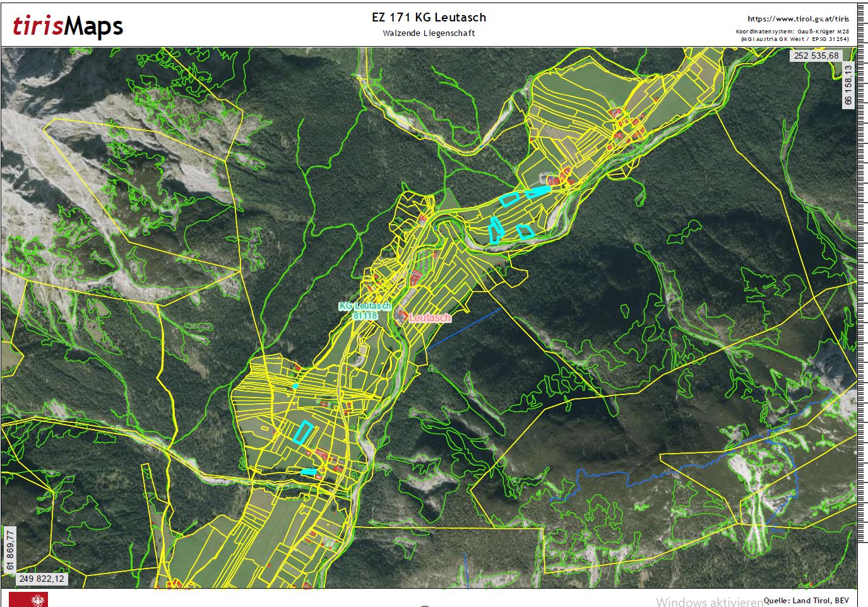Select the vertical 61 869,77 coordinate label
This screenshot has width=868, height=607.
pos(9,550)
